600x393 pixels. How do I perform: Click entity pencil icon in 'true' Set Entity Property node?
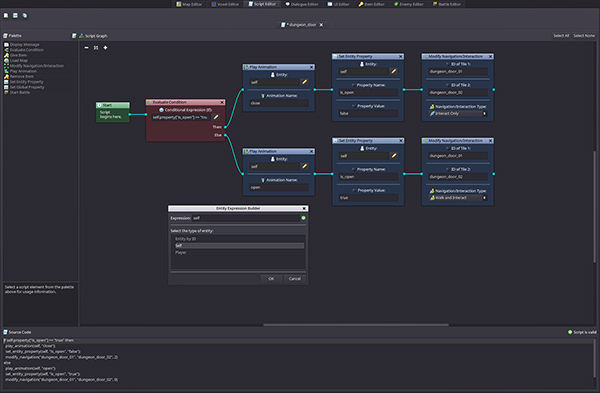point(394,155)
